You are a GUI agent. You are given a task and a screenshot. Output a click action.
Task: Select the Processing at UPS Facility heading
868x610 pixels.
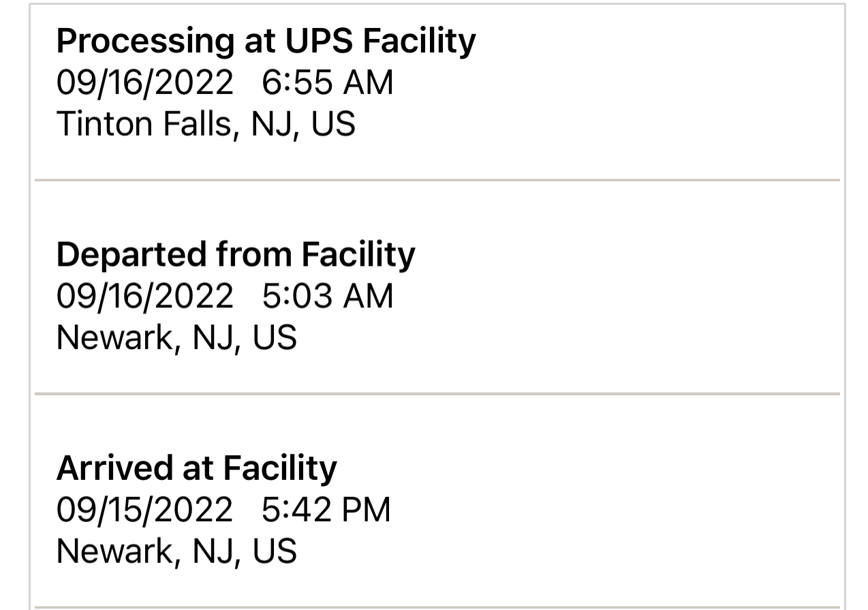pos(266,42)
